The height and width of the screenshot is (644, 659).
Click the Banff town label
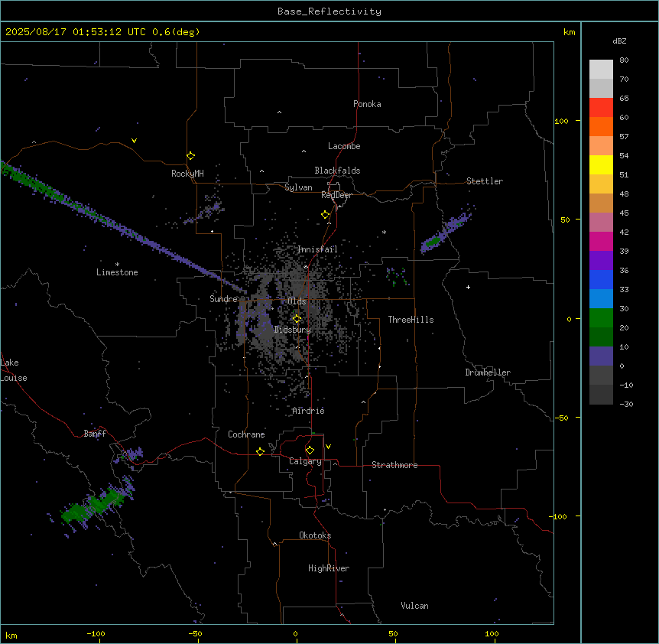pos(95,434)
